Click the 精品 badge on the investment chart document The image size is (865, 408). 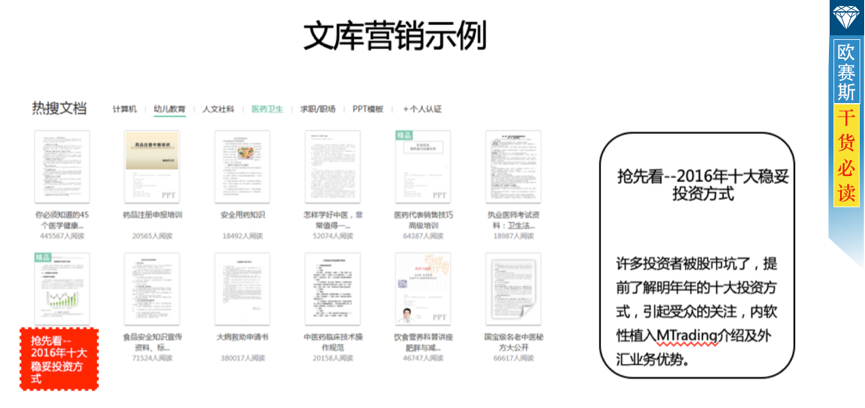(x=43, y=258)
